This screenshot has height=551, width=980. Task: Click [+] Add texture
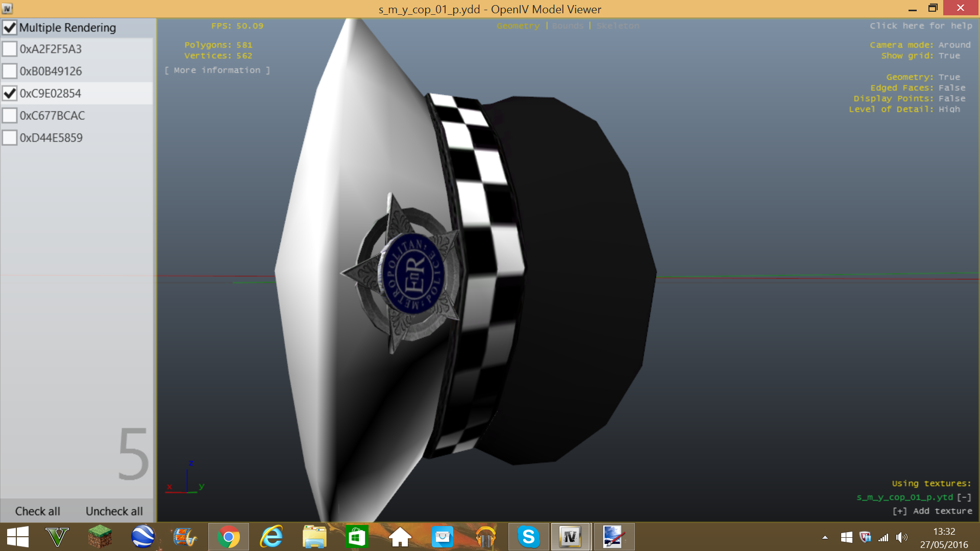click(x=932, y=511)
